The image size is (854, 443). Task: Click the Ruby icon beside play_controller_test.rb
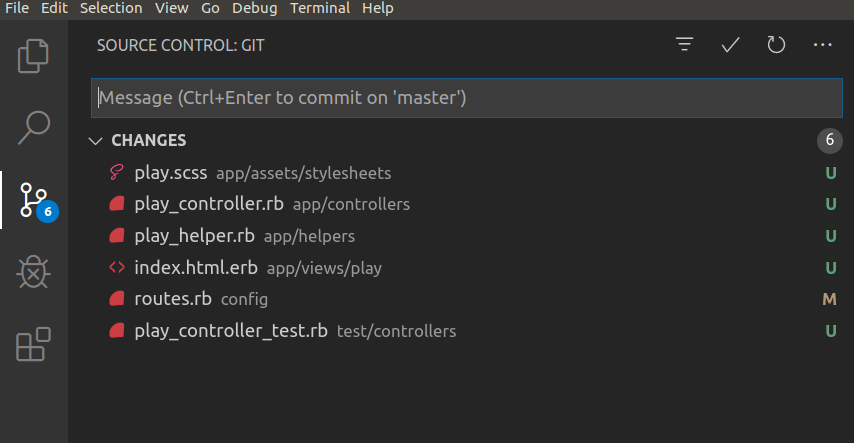(117, 330)
